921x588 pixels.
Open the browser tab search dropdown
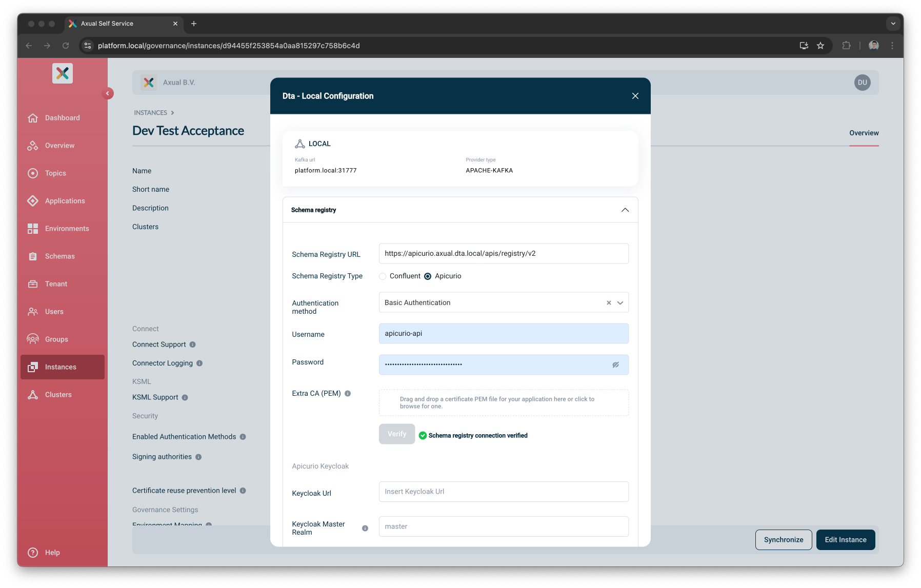(893, 24)
